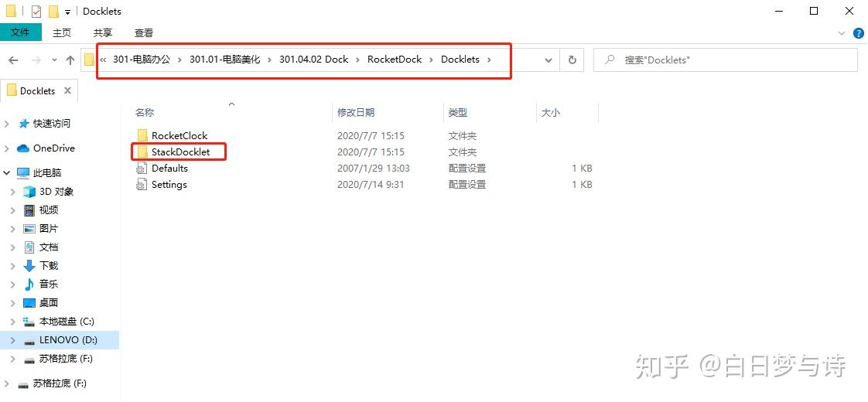This screenshot has height=402, width=868.
Task: Click the 视频 film icon
Action: (x=29, y=210)
